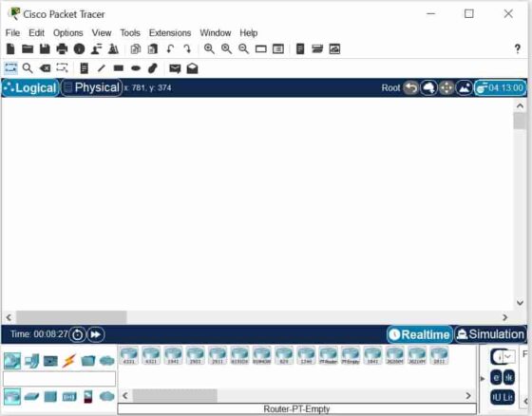This screenshot has height=416, width=532.
Task: Pick the 4331 router device
Action: tap(129, 355)
